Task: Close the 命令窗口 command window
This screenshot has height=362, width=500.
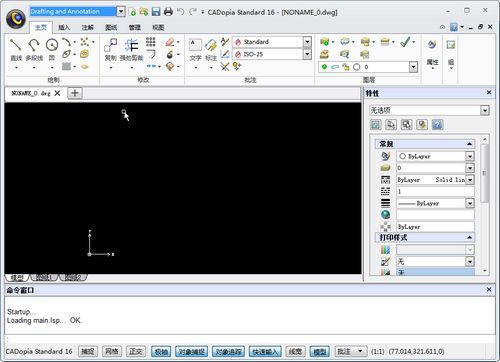Action: pos(489,290)
